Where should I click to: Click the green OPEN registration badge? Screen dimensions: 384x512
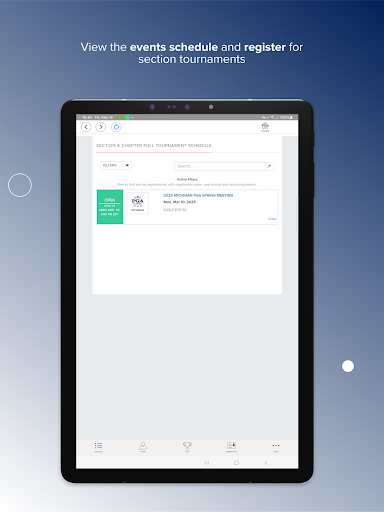click(110, 207)
